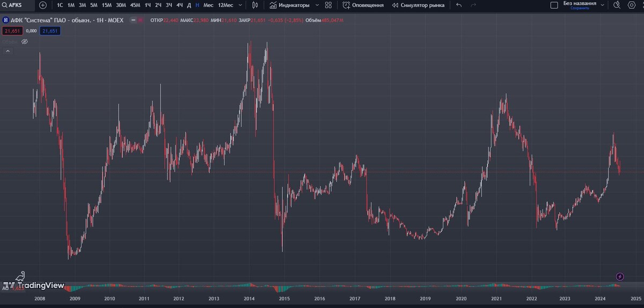Click the 0,000 spread value
This screenshot has height=308, width=644.
[x=31, y=31]
